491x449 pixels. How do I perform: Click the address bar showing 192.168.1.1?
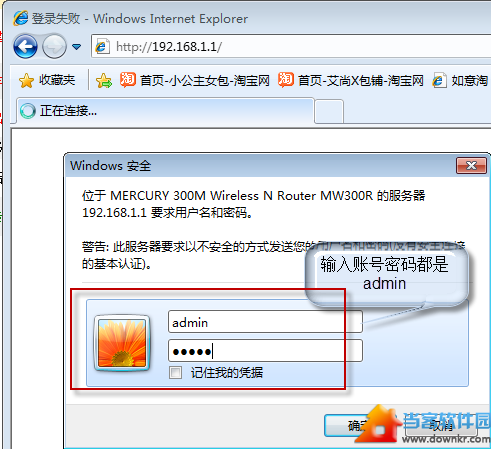pos(291,46)
